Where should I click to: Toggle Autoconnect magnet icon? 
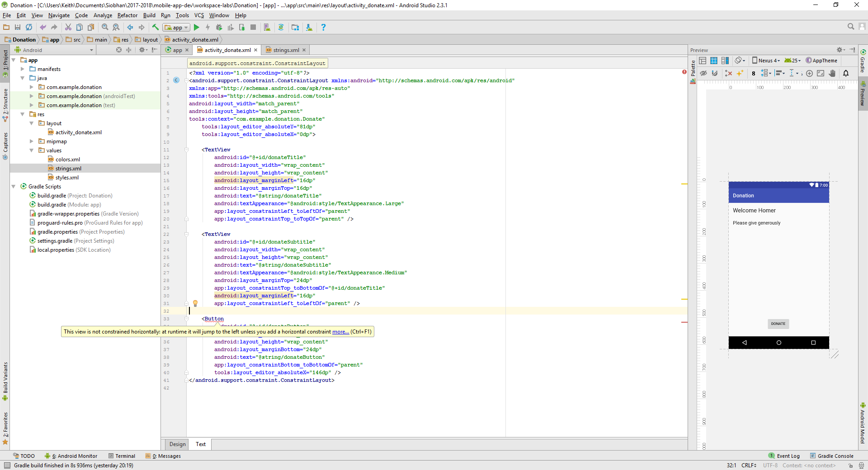pyautogui.click(x=715, y=73)
